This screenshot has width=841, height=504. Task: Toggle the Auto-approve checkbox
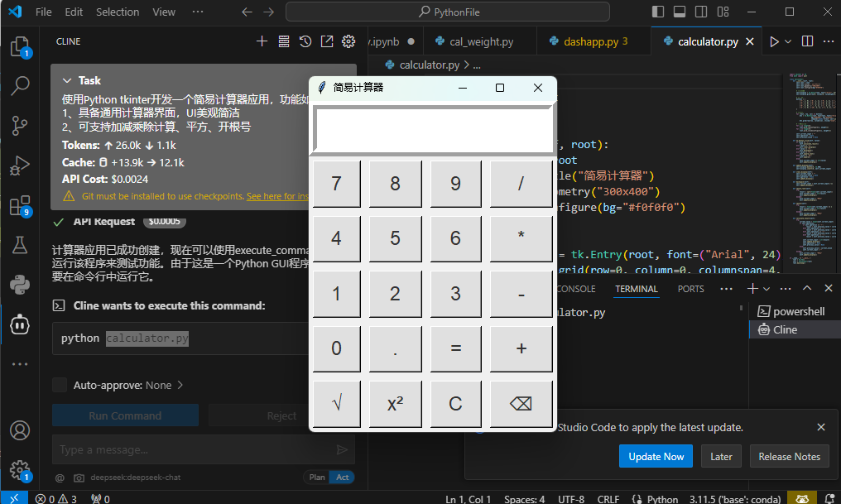(x=60, y=385)
